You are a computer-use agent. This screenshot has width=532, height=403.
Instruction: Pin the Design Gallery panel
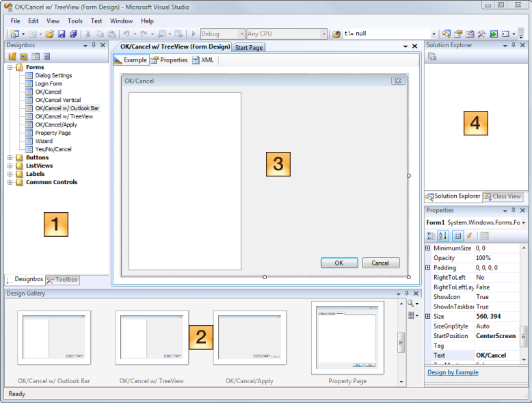407,293
